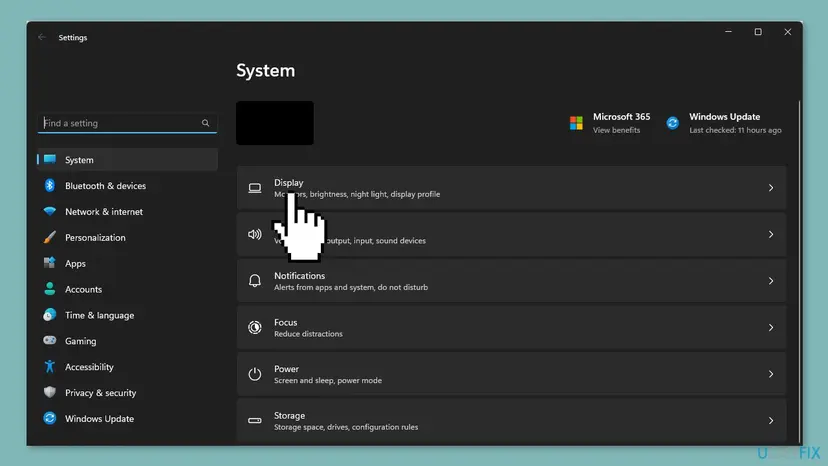
Task: Open Focus Reduce distractions row
Action: [x=511, y=328]
